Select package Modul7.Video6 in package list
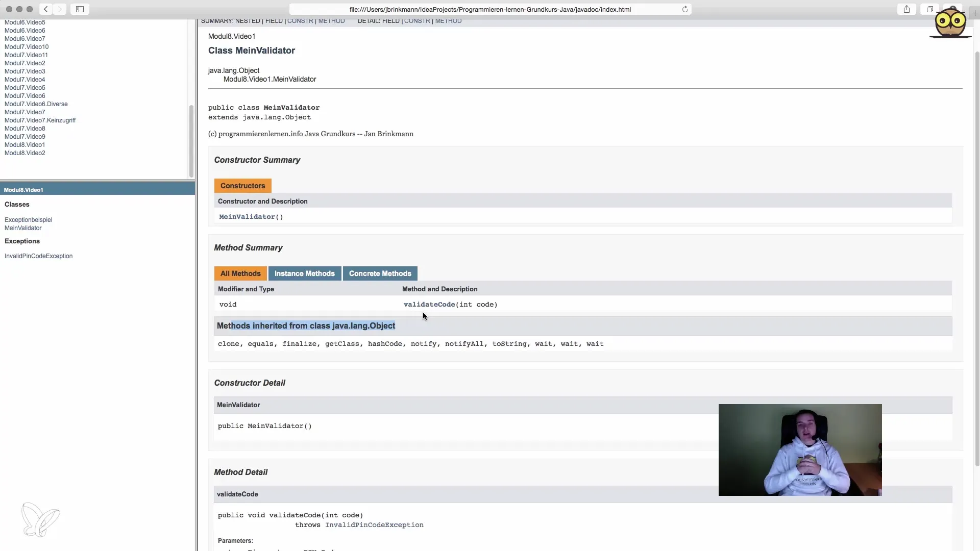980x551 pixels. coord(24,96)
